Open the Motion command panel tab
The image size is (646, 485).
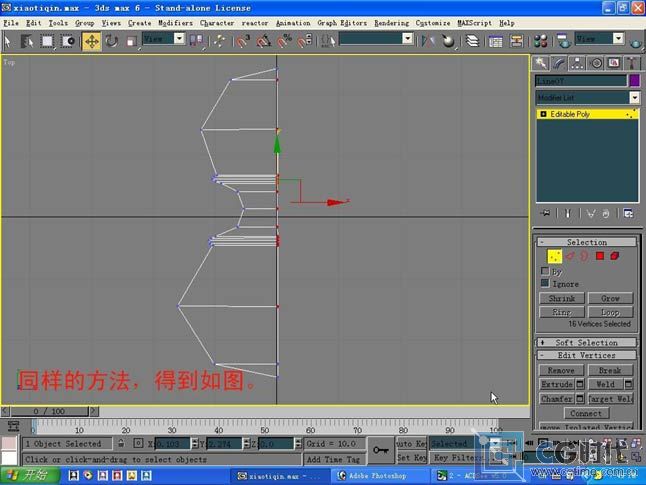pyautogui.click(x=595, y=63)
